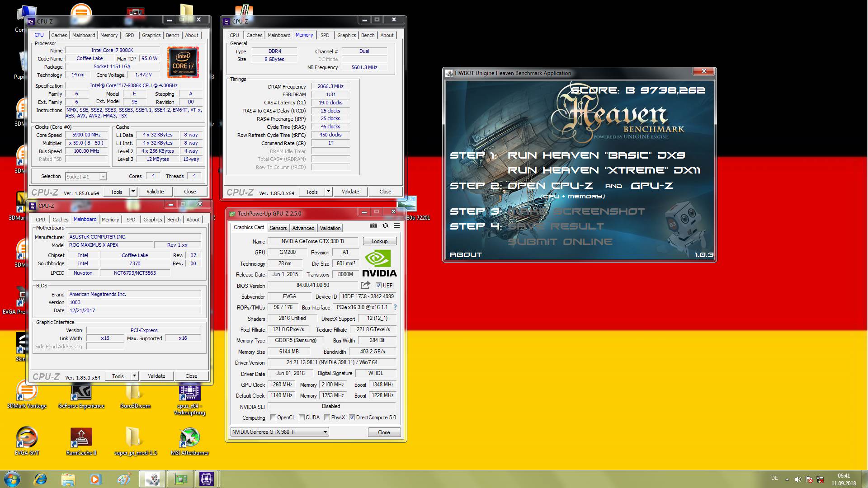The width and height of the screenshot is (868, 488).
Task: Open Tools dropdown arrow in CPU-Z Memory window
Action: pos(328,192)
